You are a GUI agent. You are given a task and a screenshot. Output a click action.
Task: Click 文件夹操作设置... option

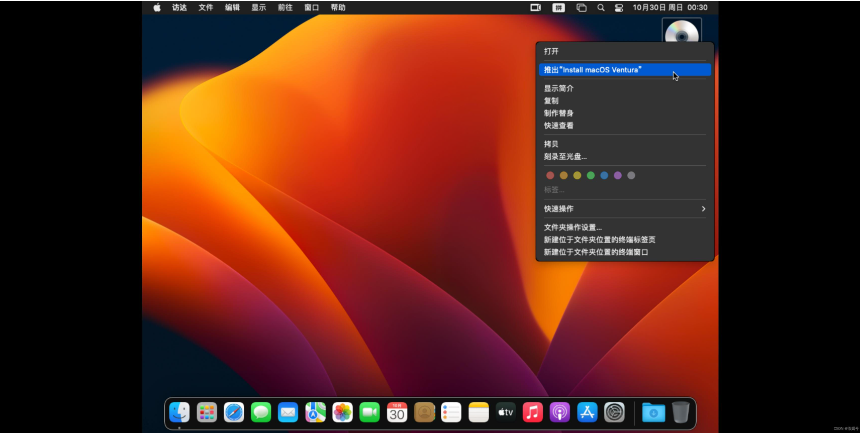[573, 227]
